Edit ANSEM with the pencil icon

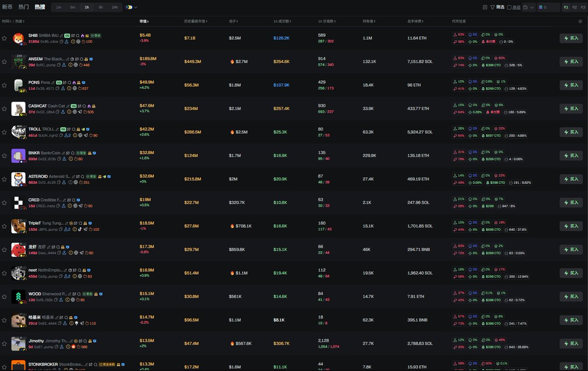(68, 59)
